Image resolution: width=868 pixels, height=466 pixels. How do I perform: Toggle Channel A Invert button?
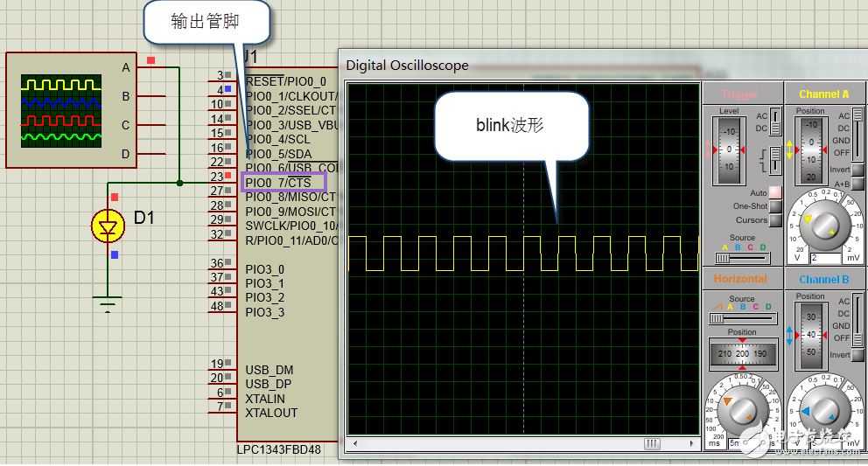pyautogui.click(x=858, y=170)
